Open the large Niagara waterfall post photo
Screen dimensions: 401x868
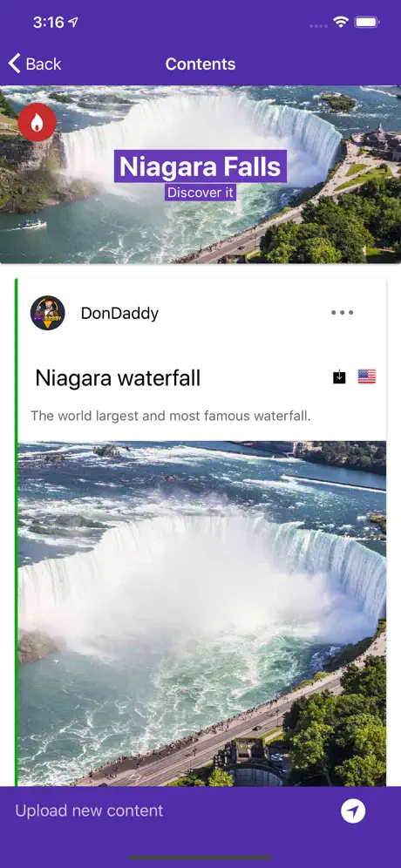pos(201,614)
